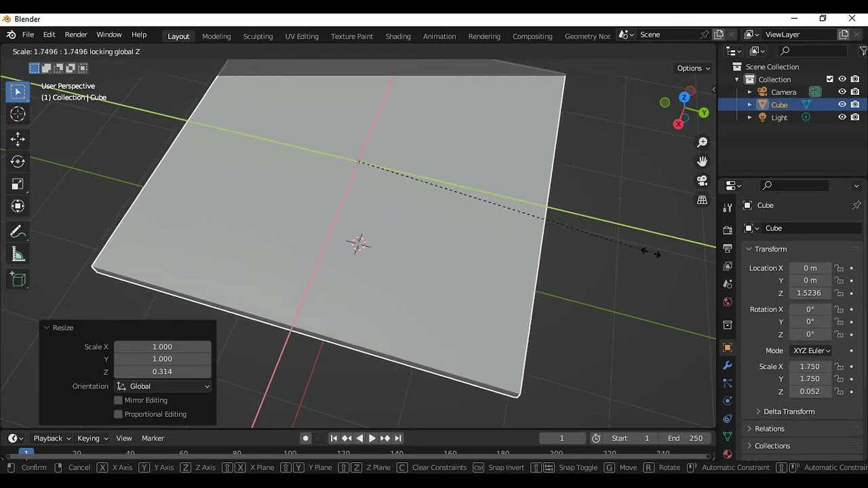868x488 pixels.
Task: Hide the Cube in viewport
Action: (842, 104)
